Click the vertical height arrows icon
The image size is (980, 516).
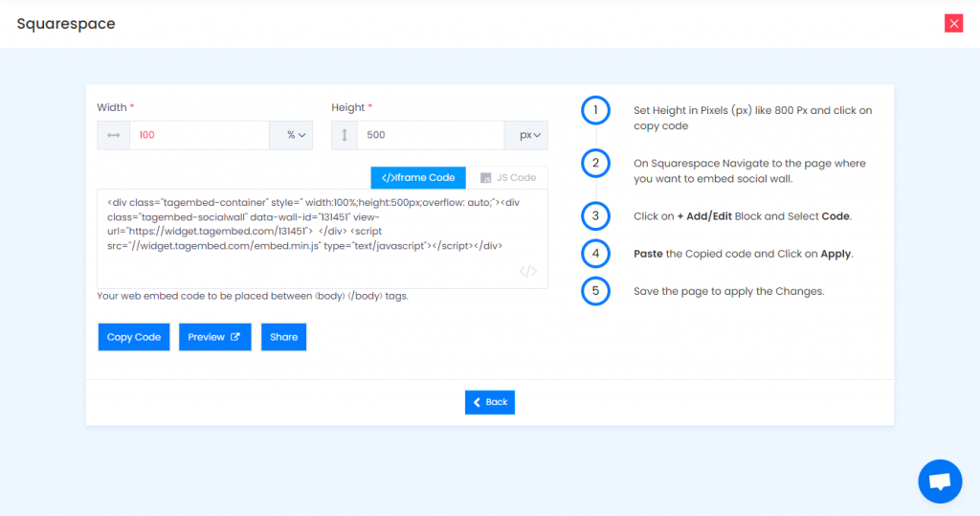point(344,135)
